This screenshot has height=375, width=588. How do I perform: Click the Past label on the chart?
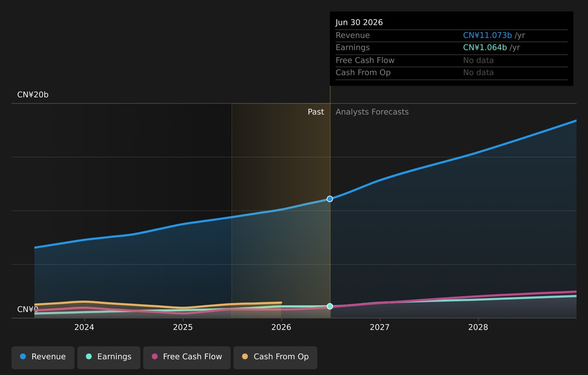pyautogui.click(x=316, y=112)
